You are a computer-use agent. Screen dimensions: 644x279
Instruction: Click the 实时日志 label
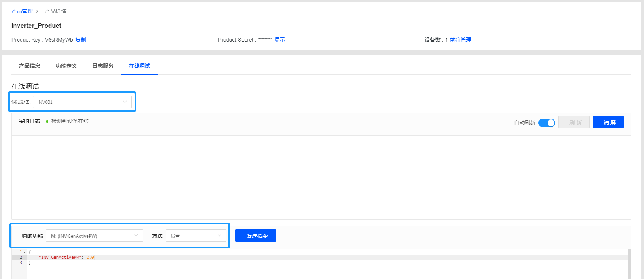point(29,121)
